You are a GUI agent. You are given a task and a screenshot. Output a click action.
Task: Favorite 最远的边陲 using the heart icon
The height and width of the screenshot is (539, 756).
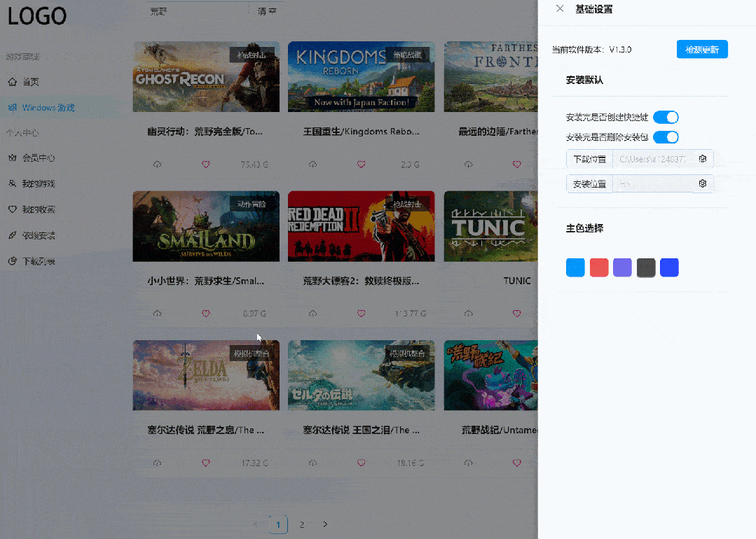(517, 164)
